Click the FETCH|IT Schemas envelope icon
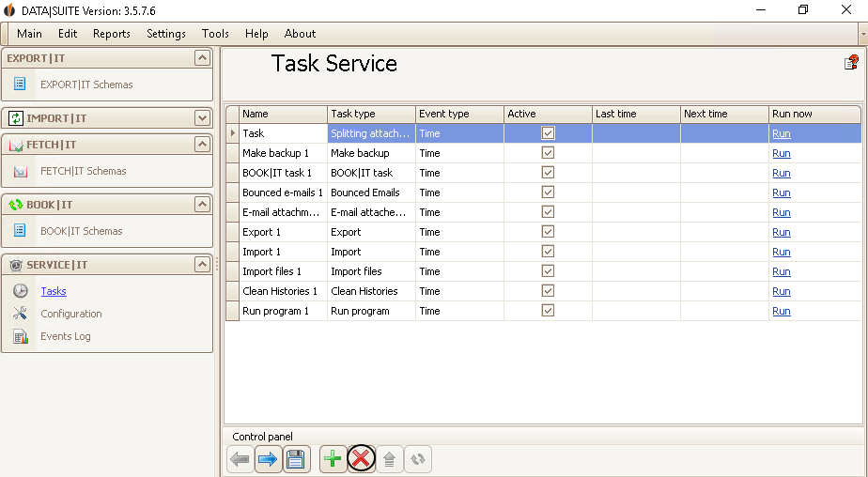Viewport: 868px width, 477px height. (x=21, y=171)
